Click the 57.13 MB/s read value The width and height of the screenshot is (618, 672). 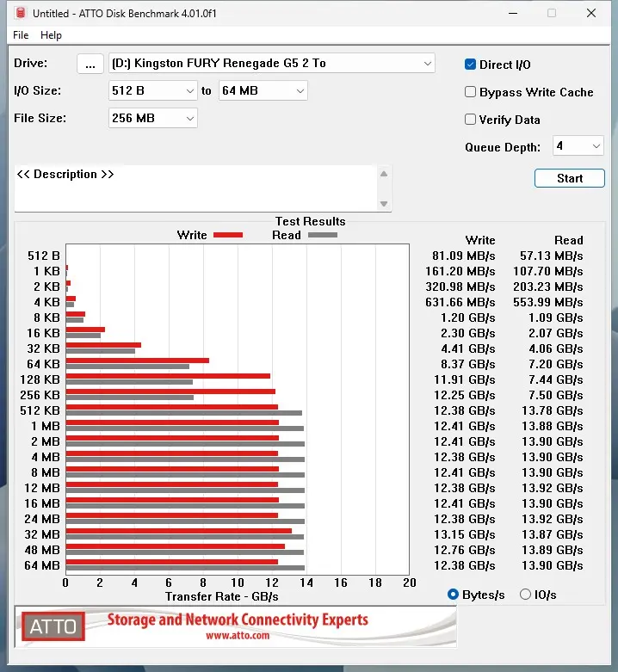pyautogui.click(x=551, y=256)
